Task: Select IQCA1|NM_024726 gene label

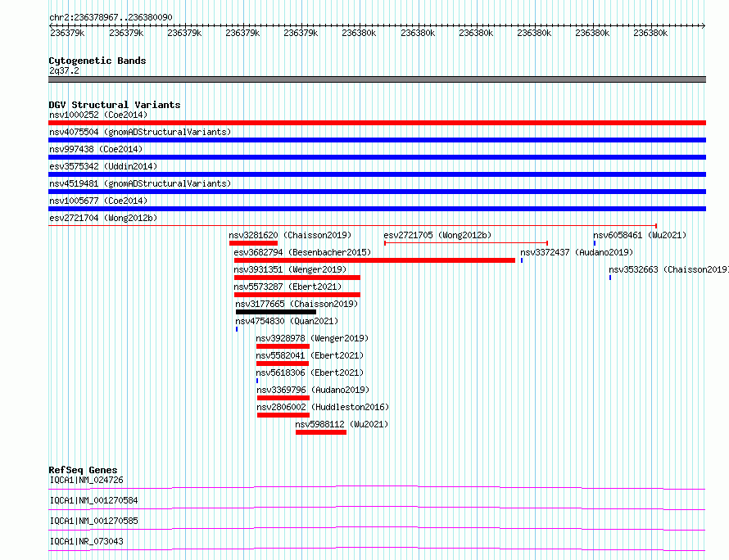Action: point(87,480)
